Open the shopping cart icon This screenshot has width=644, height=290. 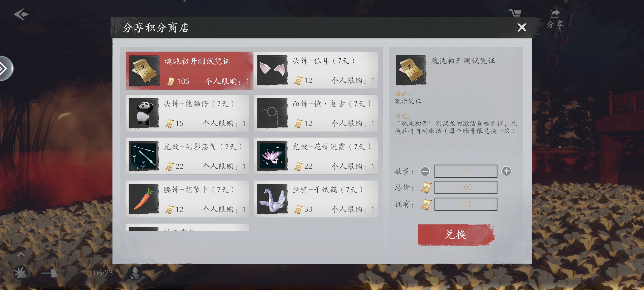515,12
